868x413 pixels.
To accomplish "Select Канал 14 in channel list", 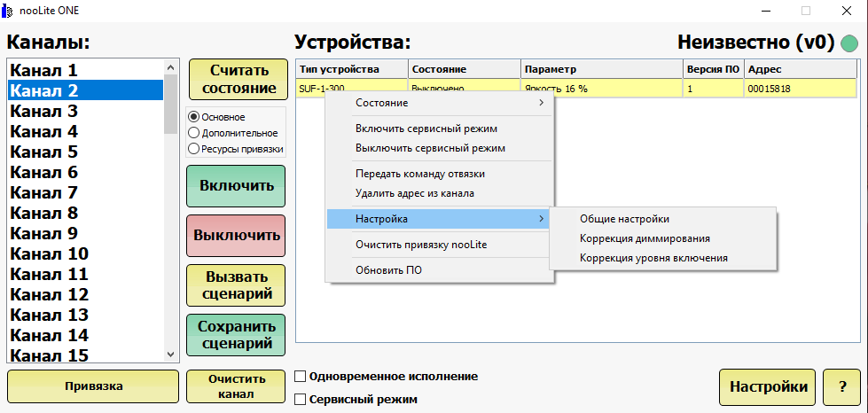I will [x=86, y=335].
